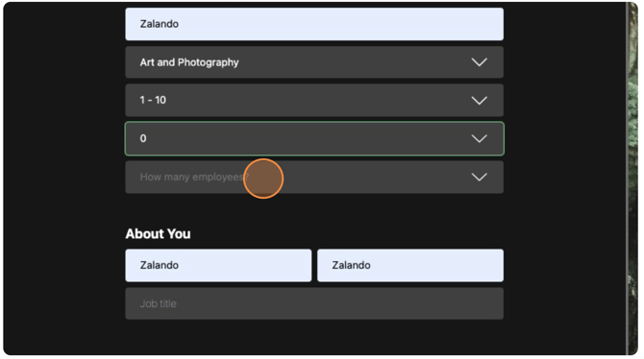Open the How many employees dropdown
Screen dimensions: 644x359
pyautogui.click(x=314, y=178)
